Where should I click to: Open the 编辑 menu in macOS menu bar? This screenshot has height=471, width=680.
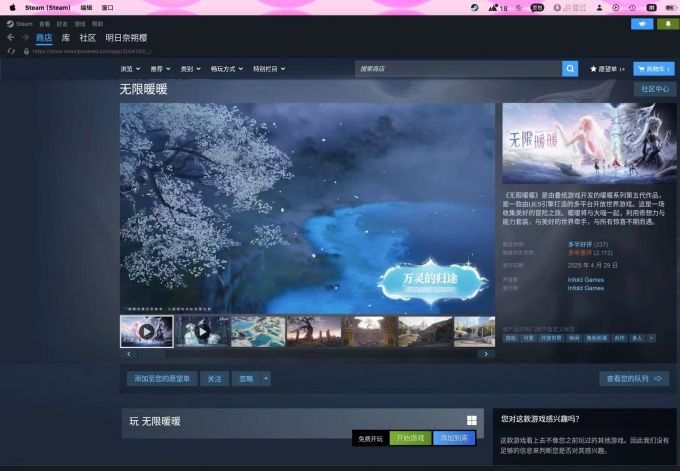click(x=86, y=7)
